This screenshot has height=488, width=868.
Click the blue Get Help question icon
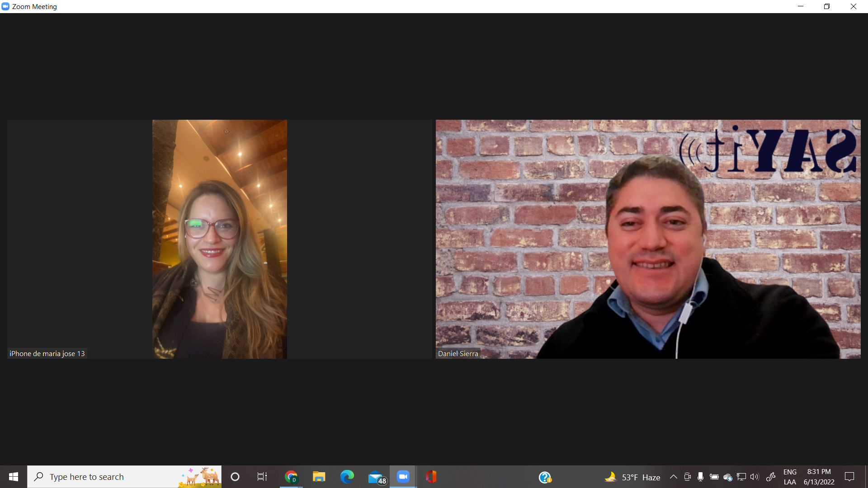(x=545, y=477)
